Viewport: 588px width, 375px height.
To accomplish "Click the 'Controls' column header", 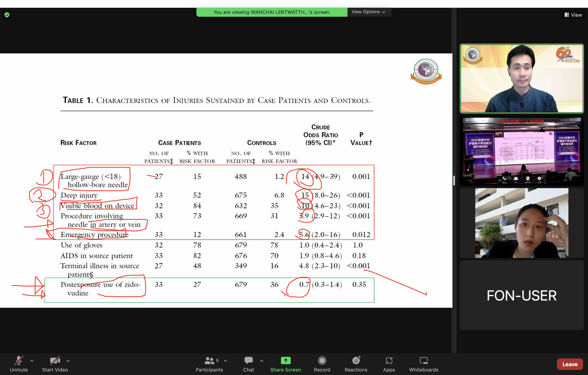I will [262, 143].
